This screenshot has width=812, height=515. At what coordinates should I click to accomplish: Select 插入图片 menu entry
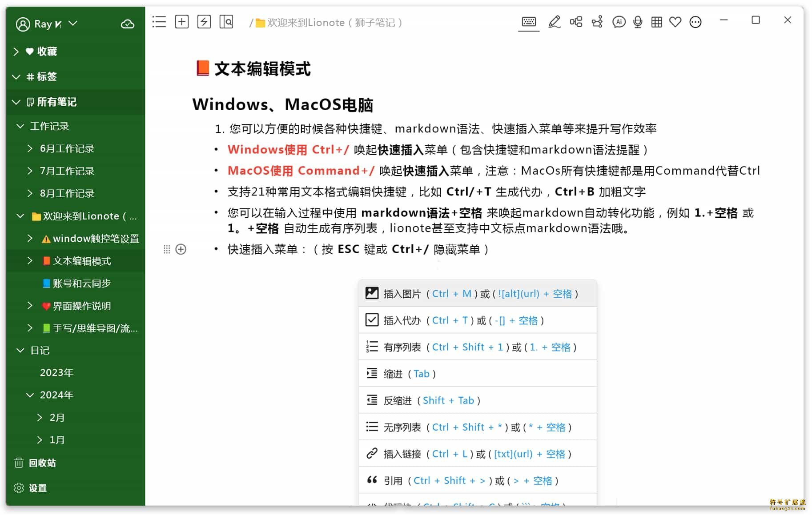[x=478, y=293]
